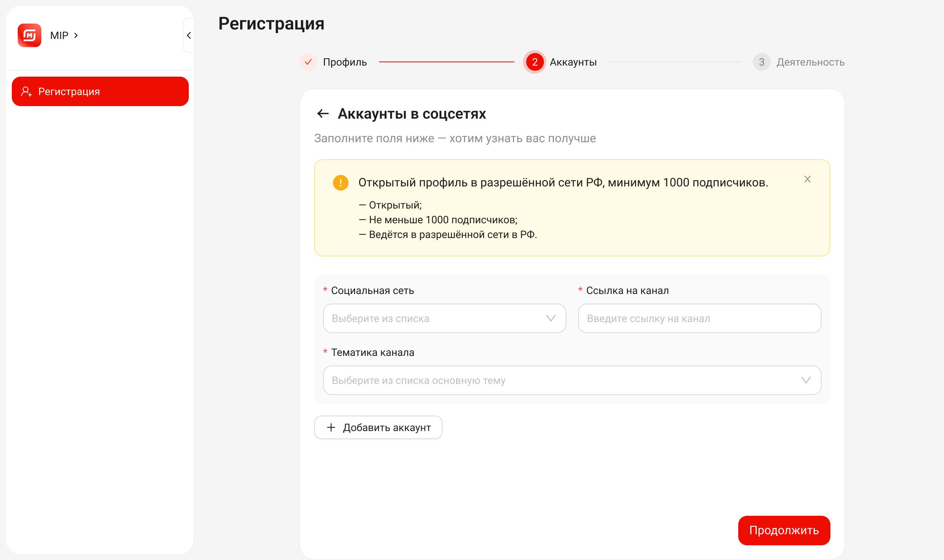Click the Продолжить button

tap(784, 530)
